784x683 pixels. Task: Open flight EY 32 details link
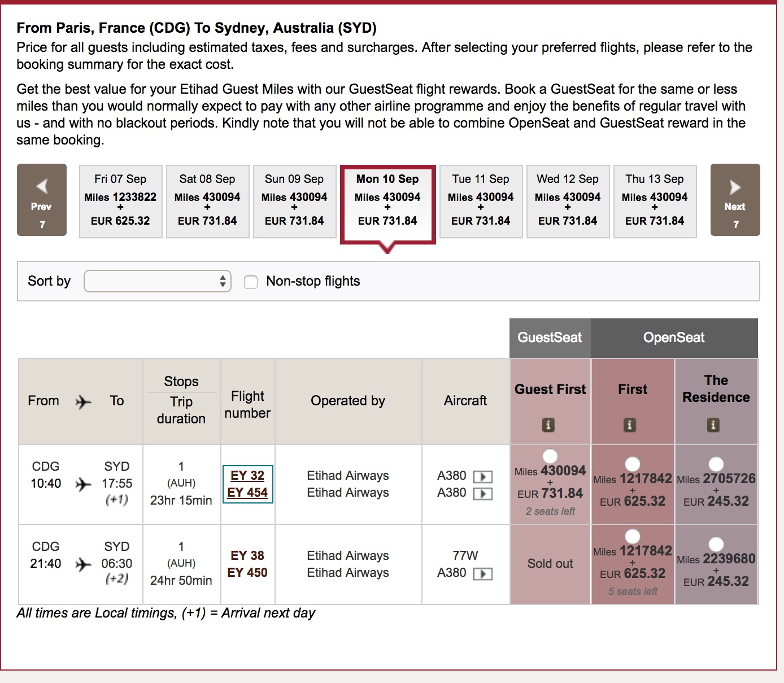tap(247, 475)
